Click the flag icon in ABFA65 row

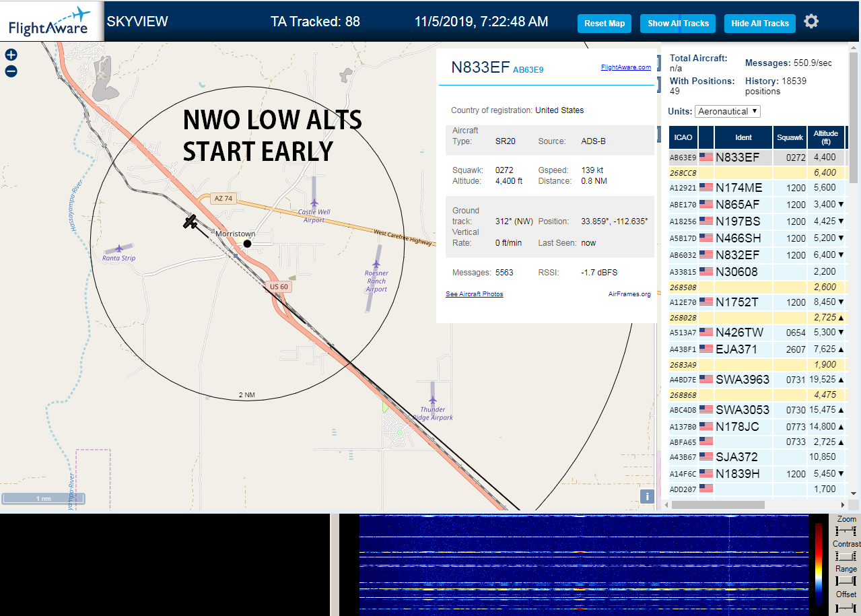tap(705, 442)
